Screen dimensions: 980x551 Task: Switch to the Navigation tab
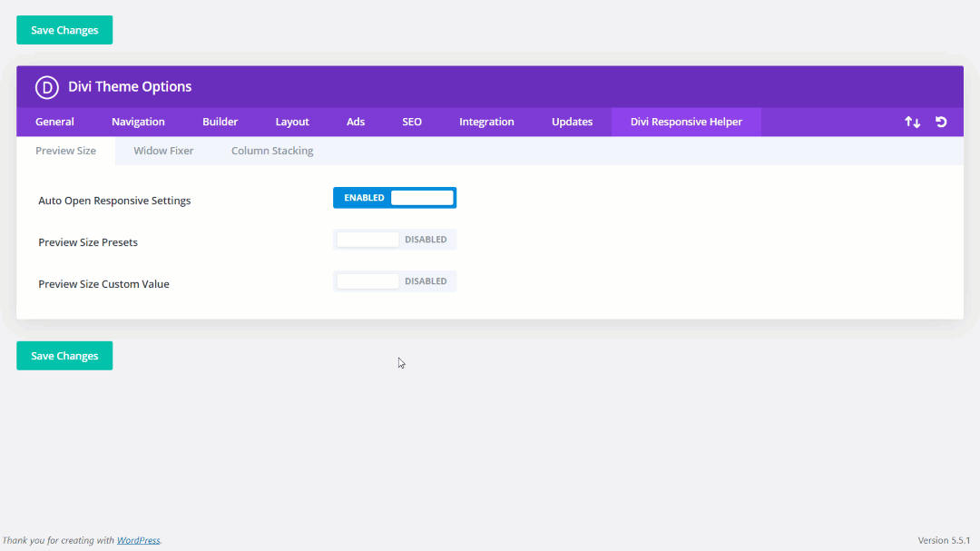click(138, 122)
